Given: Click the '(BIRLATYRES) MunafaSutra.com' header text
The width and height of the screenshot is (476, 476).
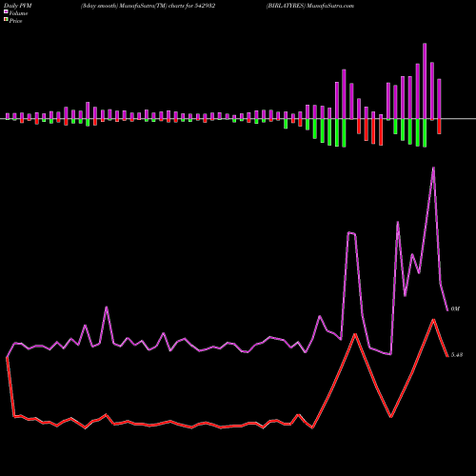Looking at the screenshot, I should (x=310, y=6).
